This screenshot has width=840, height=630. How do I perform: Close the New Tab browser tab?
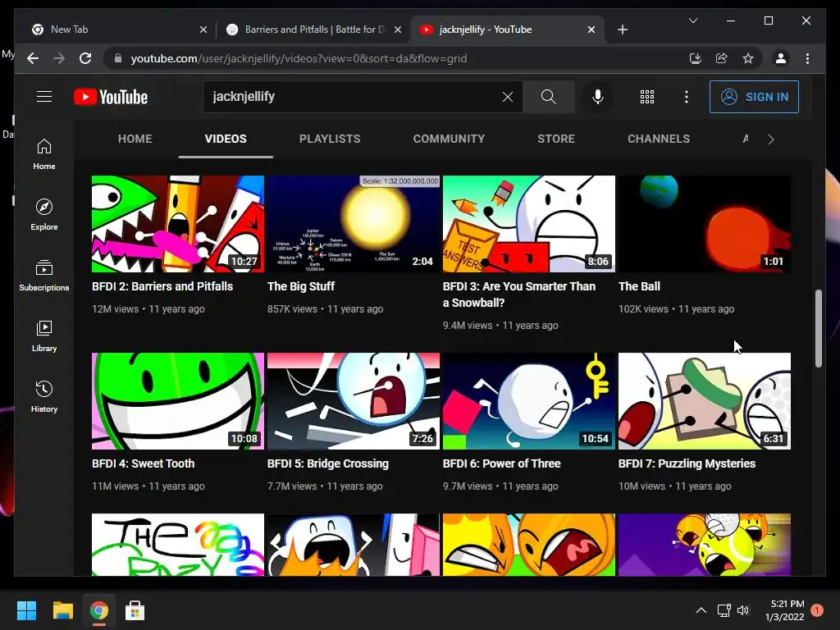click(x=203, y=30)
